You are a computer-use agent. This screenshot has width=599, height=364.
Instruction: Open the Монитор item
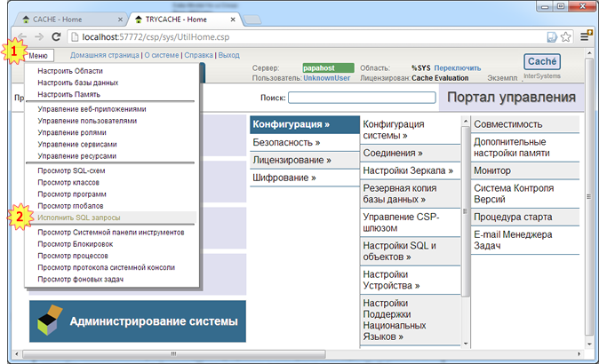click(x=525, y=170)
